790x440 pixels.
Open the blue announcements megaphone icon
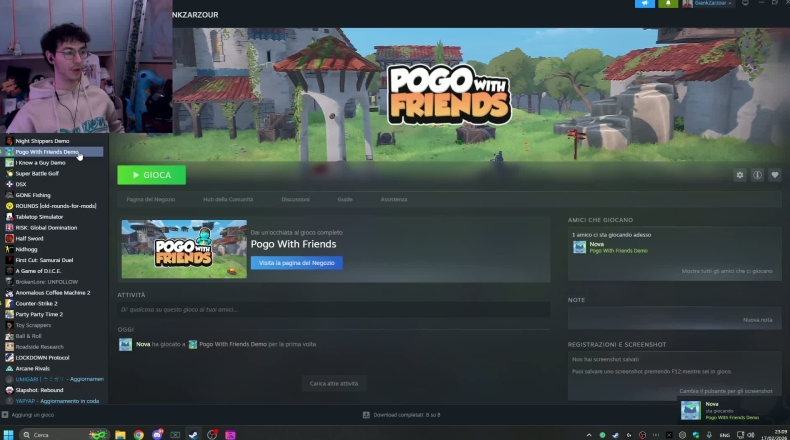click(x=645, y=4)
